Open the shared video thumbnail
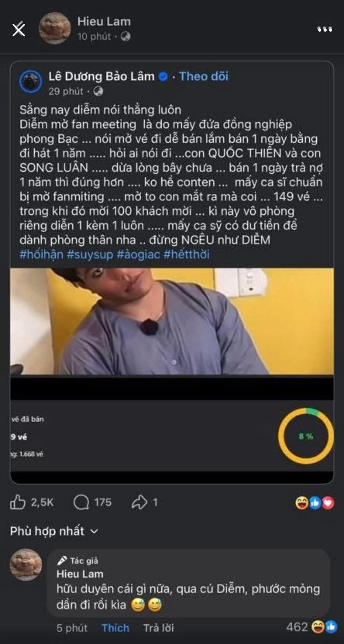The height and width of the screenshot is (644, 344). tap(172, 321)
